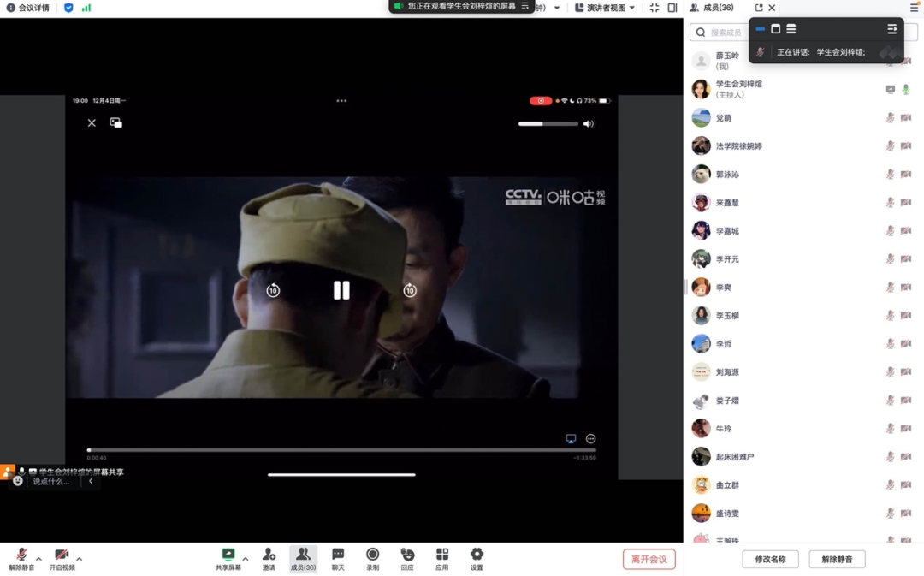
Task: Open the 应用 apps icon
Action: pyautogui.click(x=441, y=556)
